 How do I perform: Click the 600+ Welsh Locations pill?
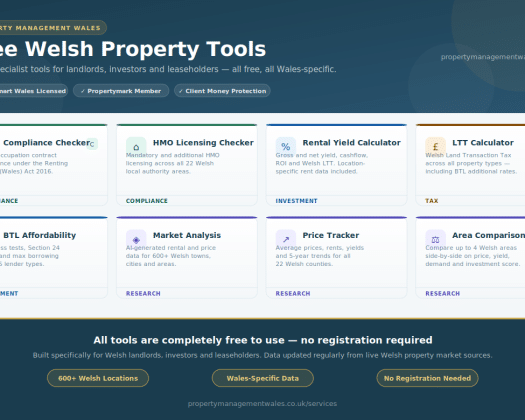click(98, 378)
